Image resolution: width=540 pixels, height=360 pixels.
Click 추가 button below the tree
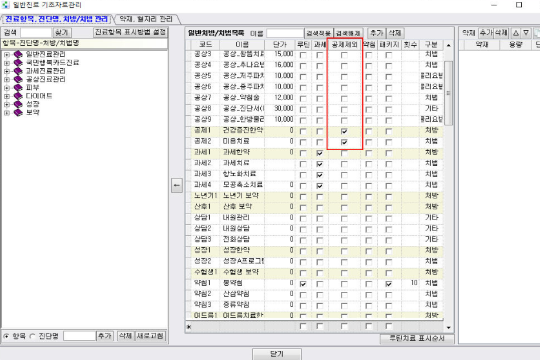pos(105,336)
